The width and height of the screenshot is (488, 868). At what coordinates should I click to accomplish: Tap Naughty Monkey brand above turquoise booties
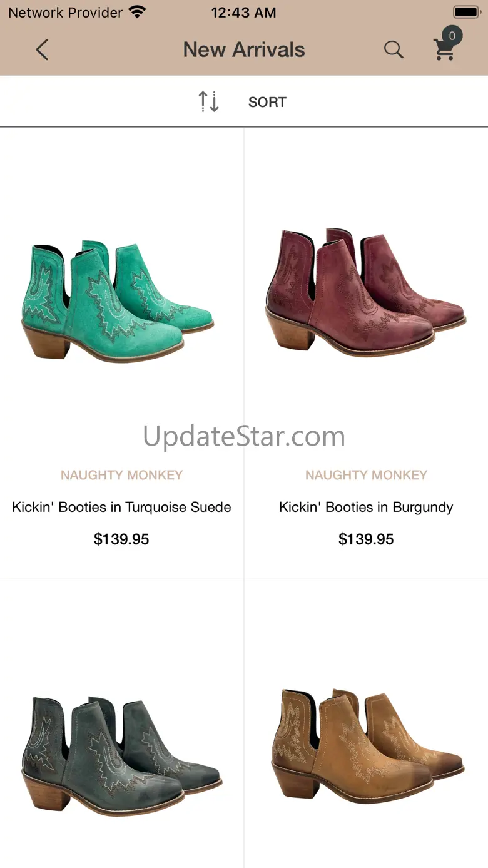[x=121, y=475]
